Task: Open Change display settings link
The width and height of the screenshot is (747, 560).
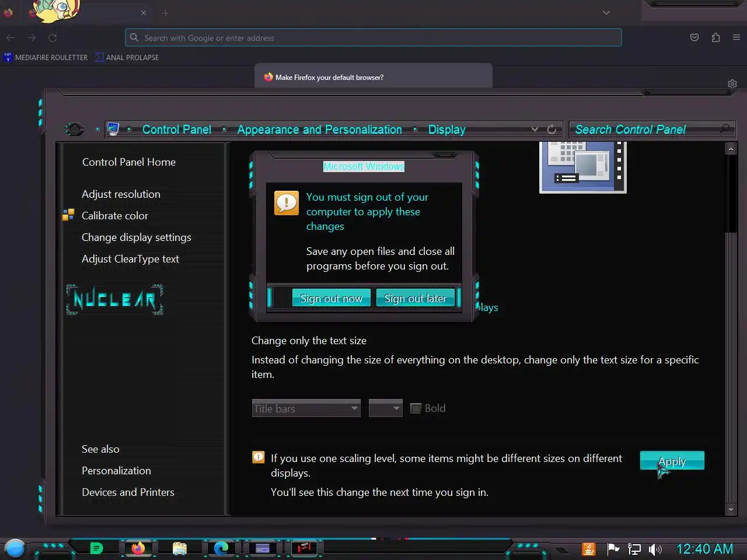Action: pos(137,237)
